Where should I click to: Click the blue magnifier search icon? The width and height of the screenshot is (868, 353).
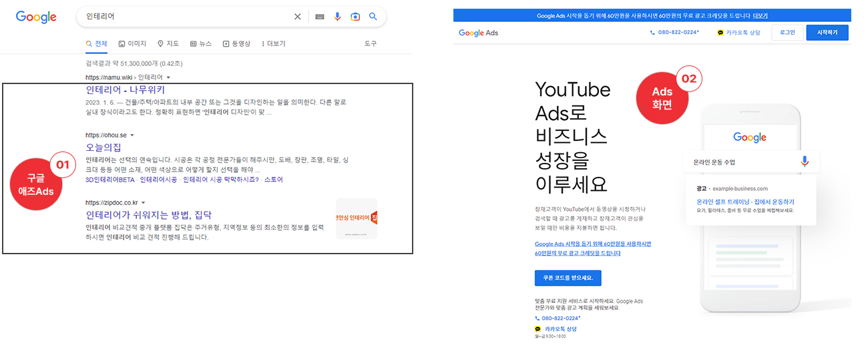373,17
